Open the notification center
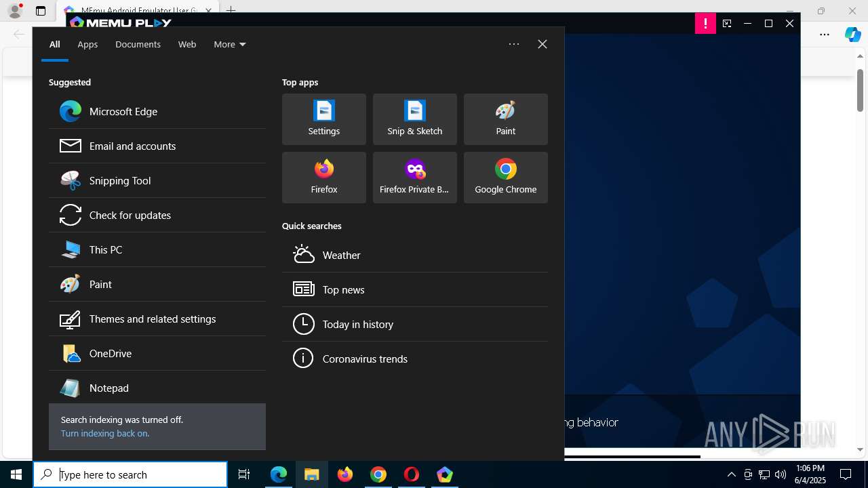This screenshot has width=868, height=488. pos(846,474)
